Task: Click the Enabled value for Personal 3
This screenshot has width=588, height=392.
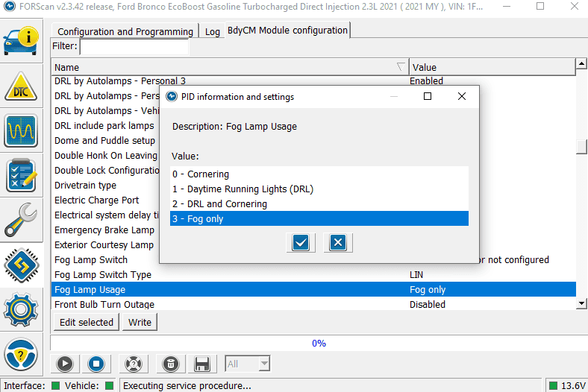Action: coord(426,81)
